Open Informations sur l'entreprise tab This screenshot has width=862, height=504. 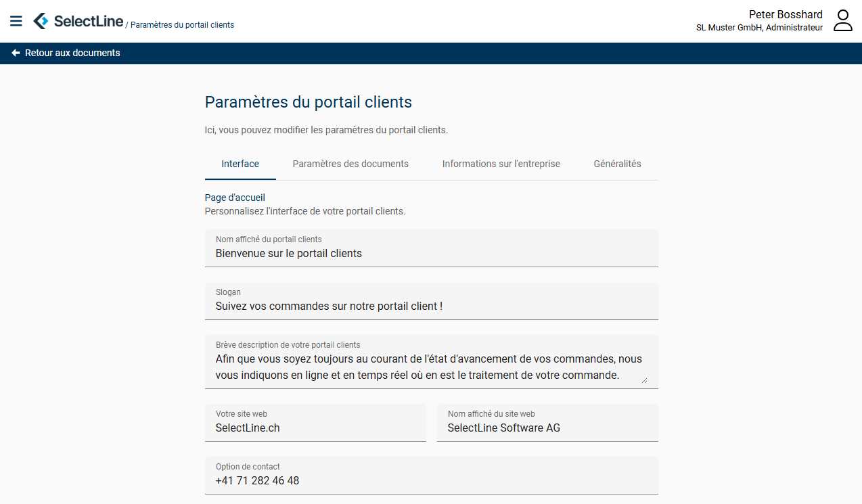[501, 164]
